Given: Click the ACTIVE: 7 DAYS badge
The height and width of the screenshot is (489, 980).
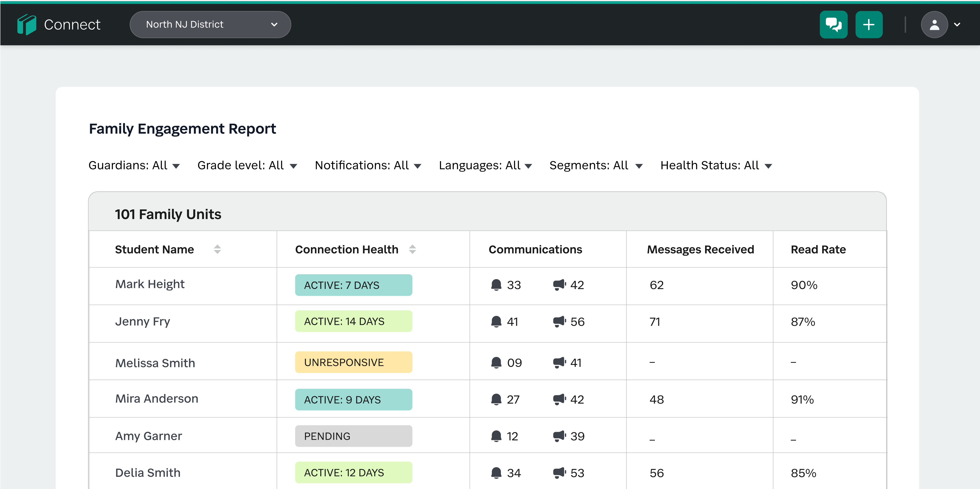Looking at the screenshot, I should (x=353, y=285).
